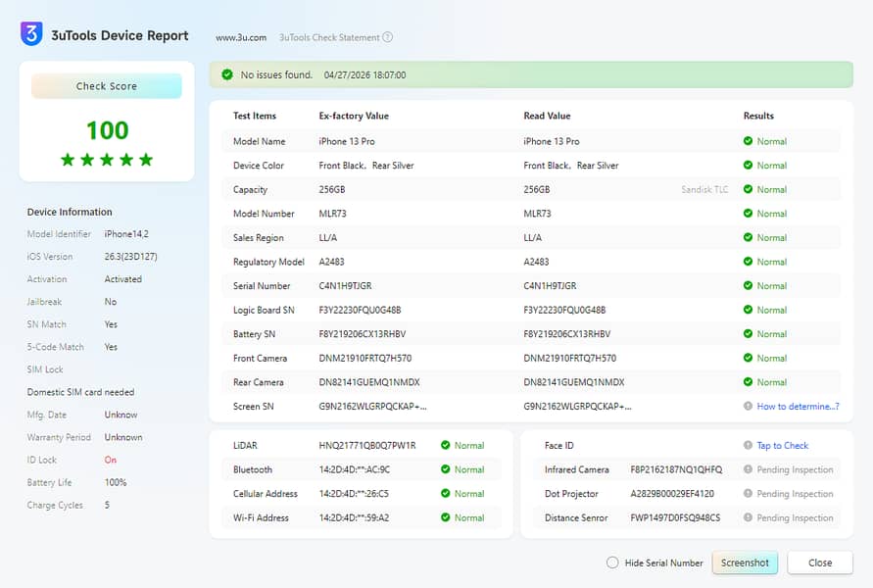The image size is (873, 588).
Task: Click the Read Value column header
Action: [547, 116]
